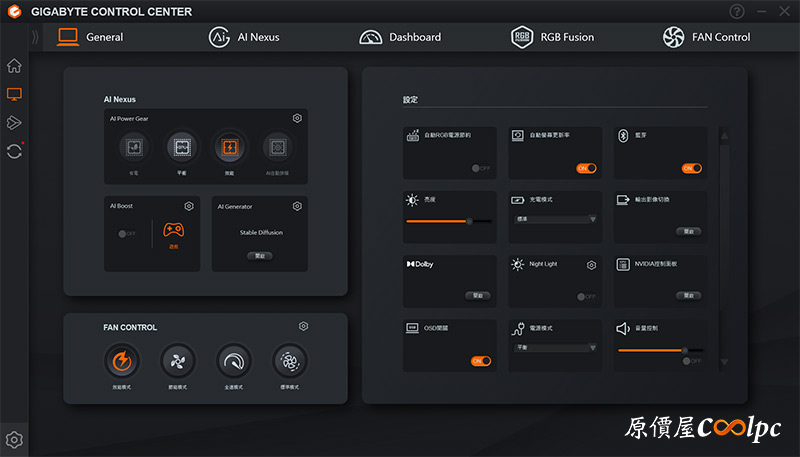Switch to the RGB Fusion tab

coord(553,37)
